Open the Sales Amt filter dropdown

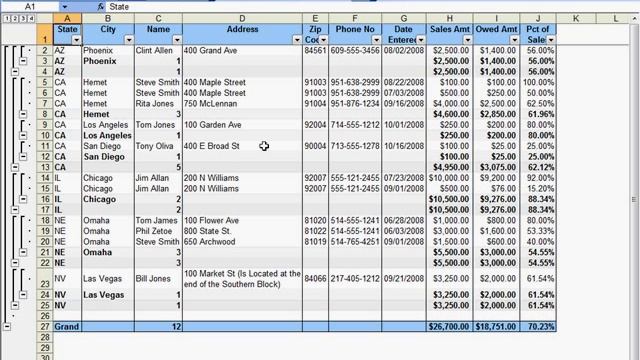(x=467, y=40)
